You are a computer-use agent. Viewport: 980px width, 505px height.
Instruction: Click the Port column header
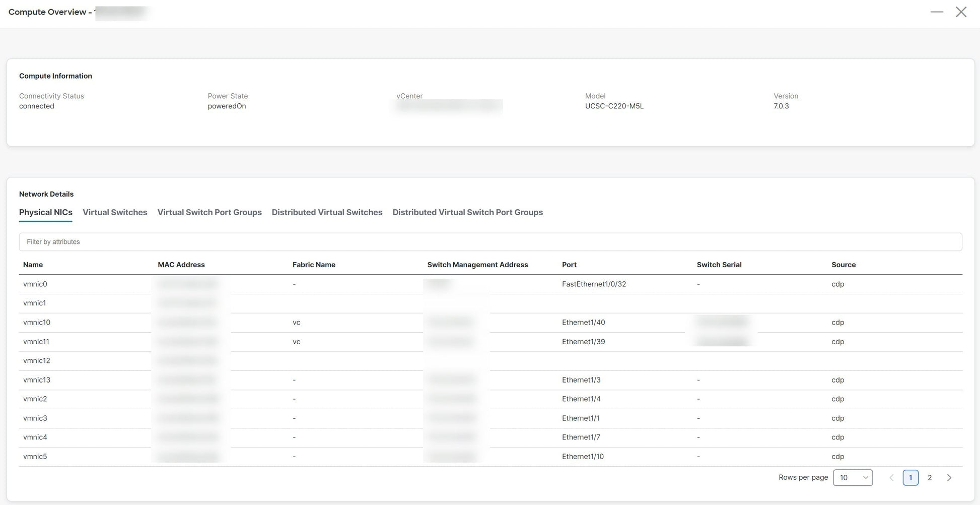(569, 265)
